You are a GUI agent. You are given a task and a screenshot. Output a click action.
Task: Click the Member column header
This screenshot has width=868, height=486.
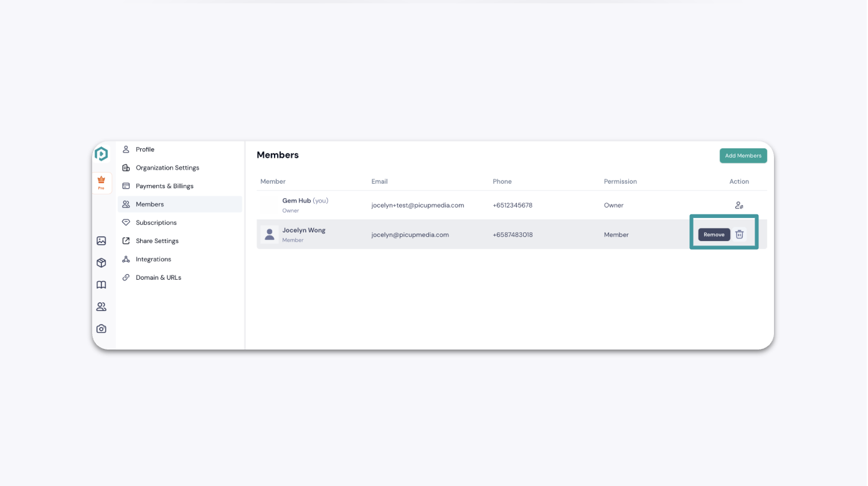pyautogui.click(x=273, y=181)
